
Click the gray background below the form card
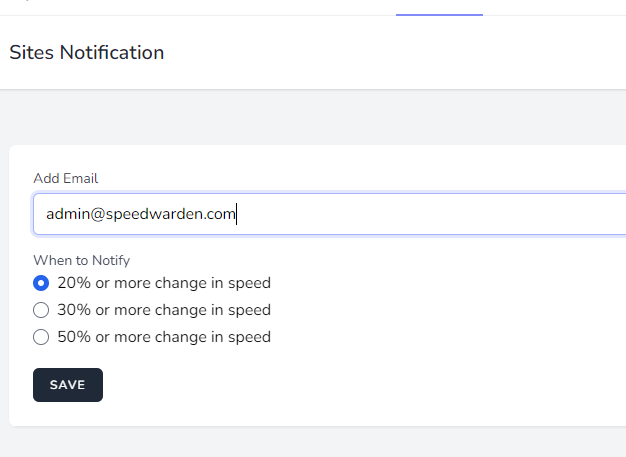(x=300, y=442)
